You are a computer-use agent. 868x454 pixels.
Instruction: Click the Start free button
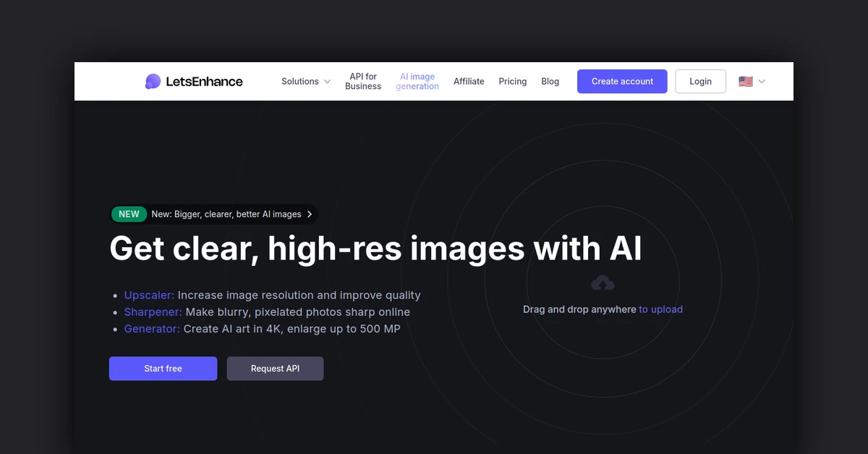pyautogui.click(x=163, y=369)
